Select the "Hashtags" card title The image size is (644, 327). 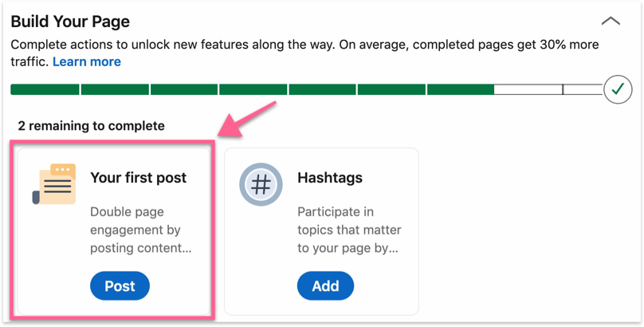coord(329,177)
